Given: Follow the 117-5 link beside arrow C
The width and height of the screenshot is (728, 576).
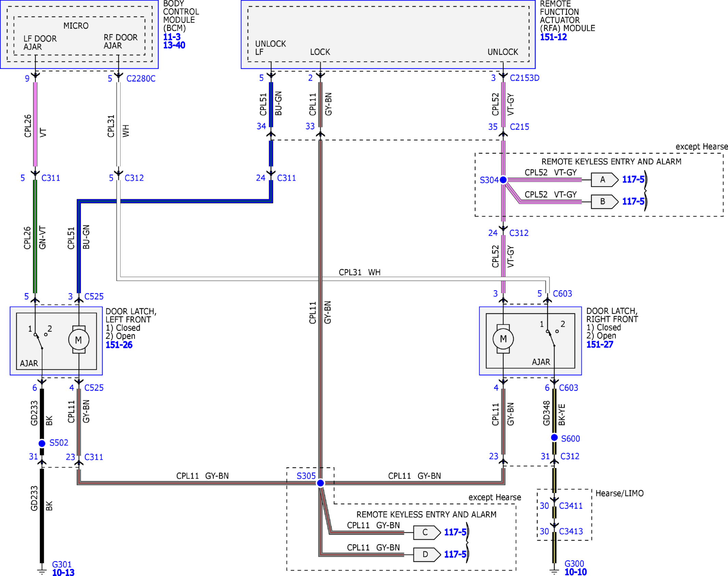Looking at the screenshot, I should [x=455, y=532].
